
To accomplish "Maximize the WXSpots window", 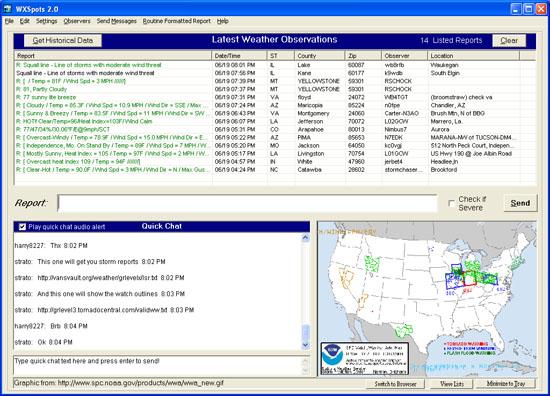I will point(529,9).
